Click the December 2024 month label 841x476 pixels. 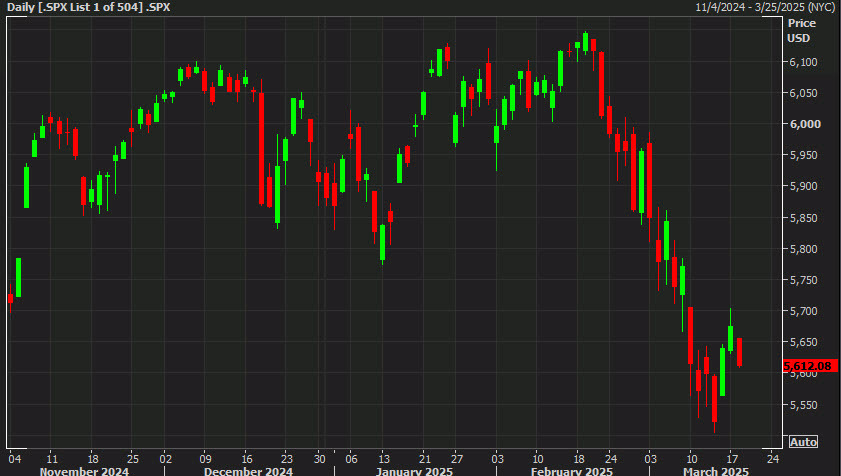click(248, 471)
